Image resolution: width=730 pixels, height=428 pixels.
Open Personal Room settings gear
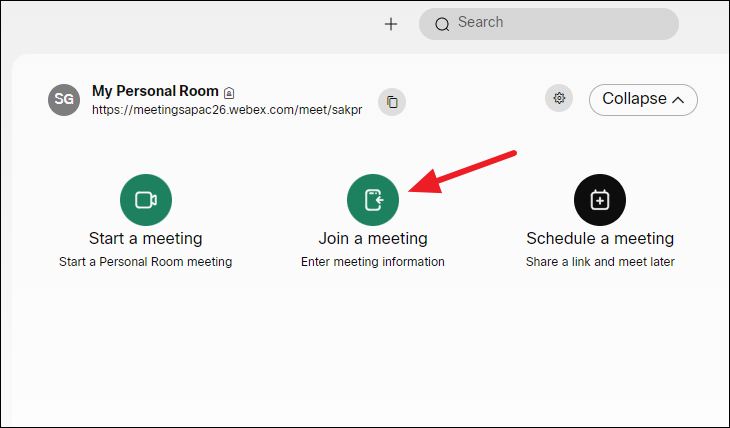[559, 98]
